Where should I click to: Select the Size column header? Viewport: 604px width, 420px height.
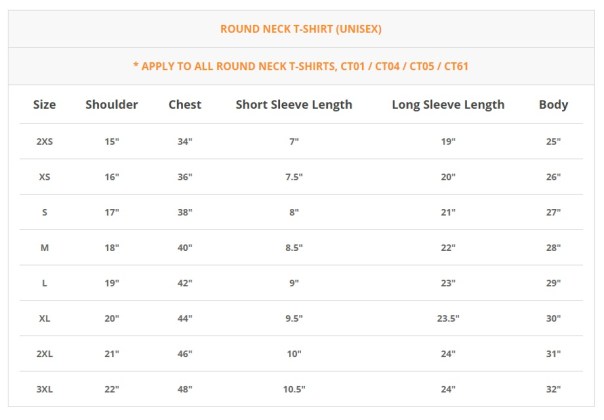click(x=44, y=104)
